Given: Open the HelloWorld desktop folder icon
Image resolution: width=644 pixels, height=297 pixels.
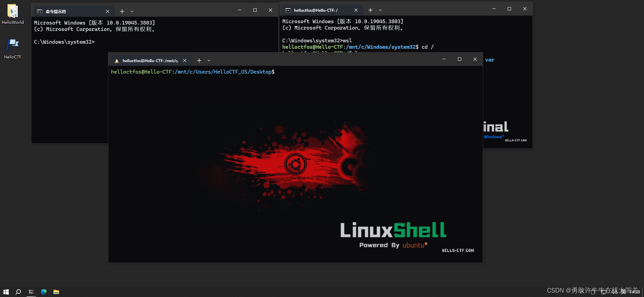Looking at the screenshot, I should click(13, 14).
